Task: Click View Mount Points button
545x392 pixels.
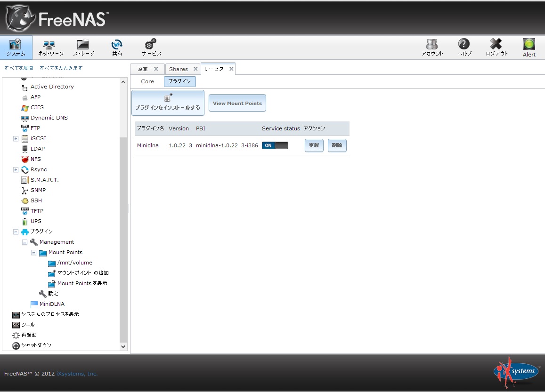Action: point(237,103)
